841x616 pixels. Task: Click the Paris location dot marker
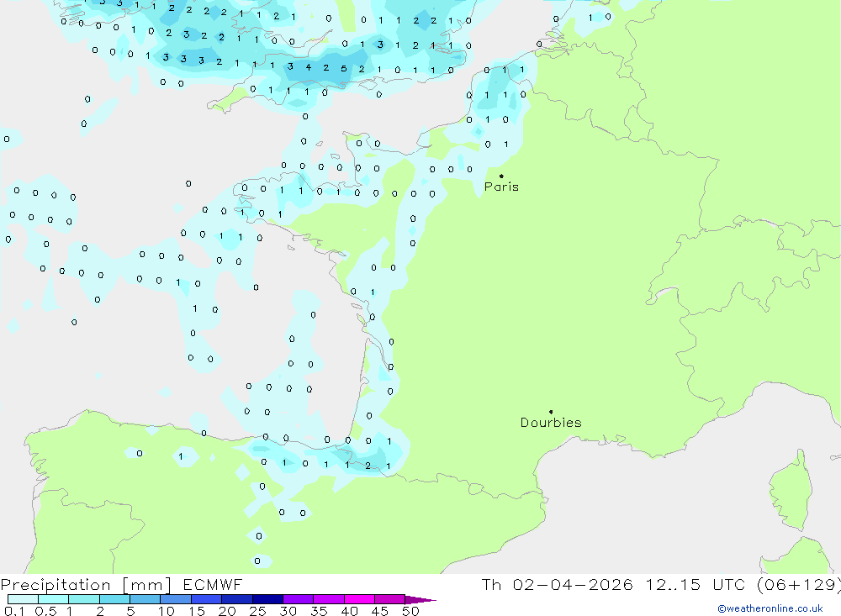501,176
